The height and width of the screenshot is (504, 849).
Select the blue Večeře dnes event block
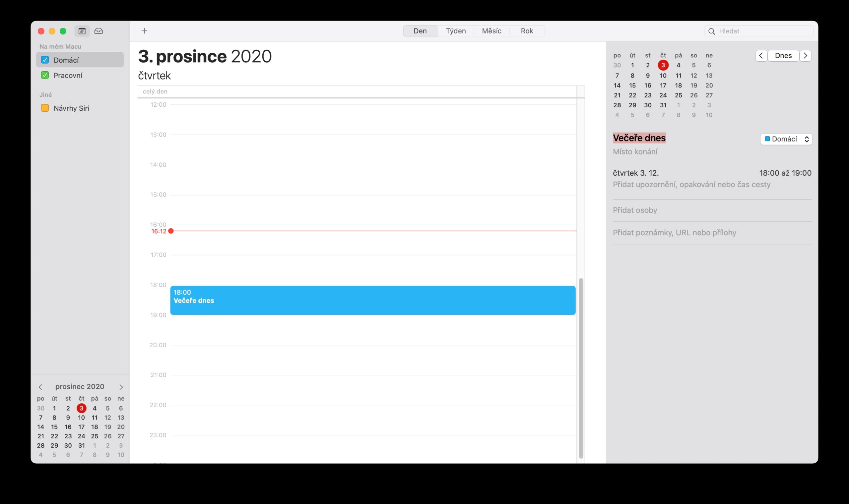click(372, 300)
